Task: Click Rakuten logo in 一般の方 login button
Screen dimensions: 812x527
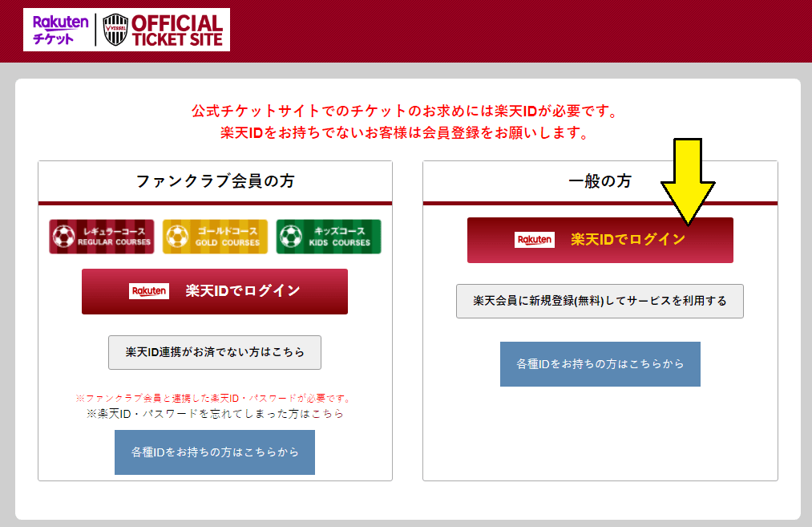Action: tap(535, 240)
